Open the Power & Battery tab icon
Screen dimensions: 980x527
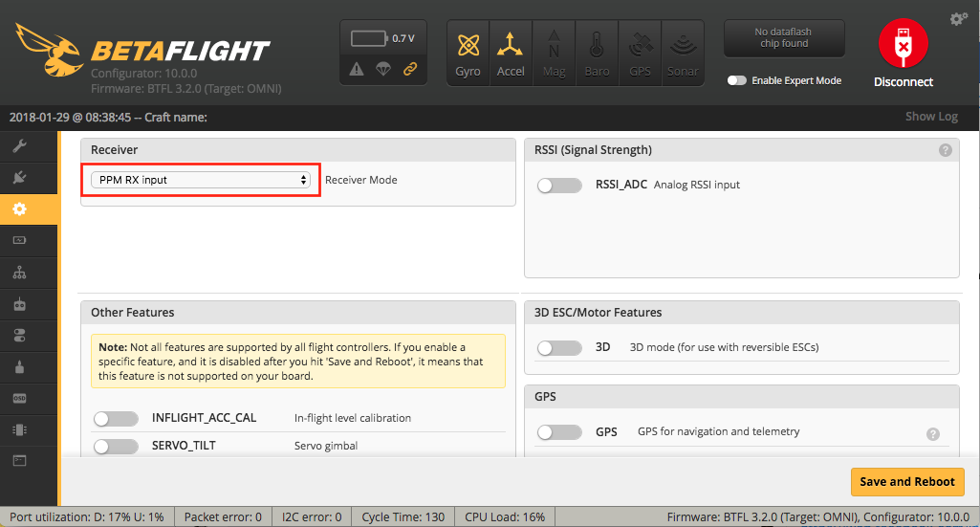(19, 240)
